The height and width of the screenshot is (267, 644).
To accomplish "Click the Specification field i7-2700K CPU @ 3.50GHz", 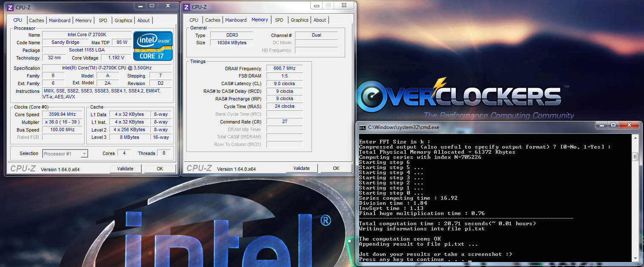I will click(107, 68).
